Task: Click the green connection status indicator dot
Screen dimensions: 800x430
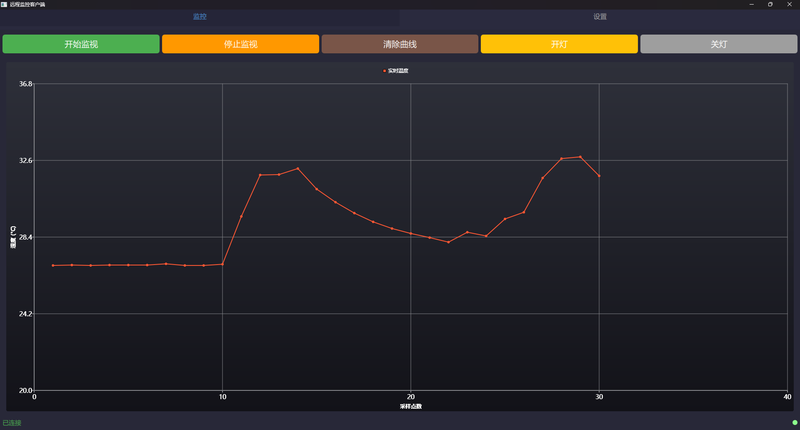Action: click(x=794, y=422)
